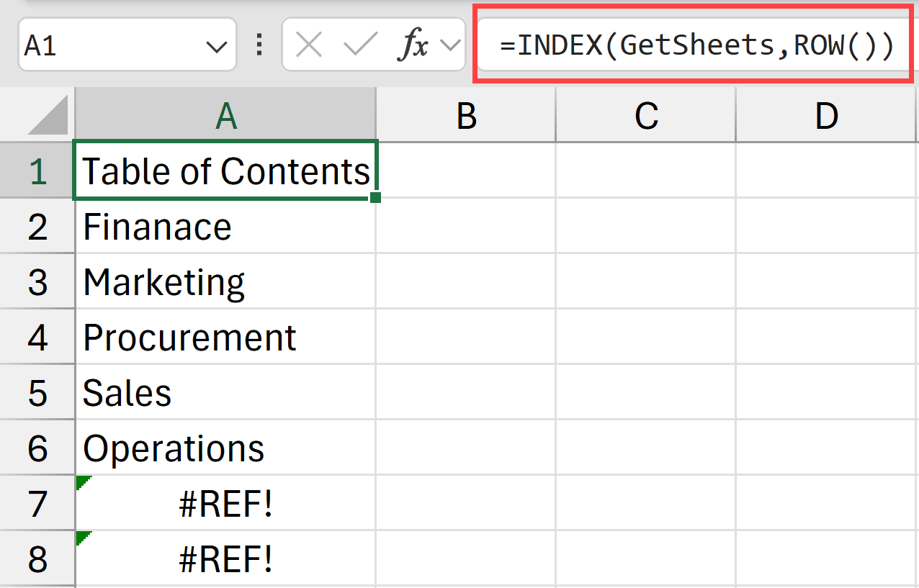Select empty cell D5
This screenshot has width=919, height=588.
pos(828,392)
